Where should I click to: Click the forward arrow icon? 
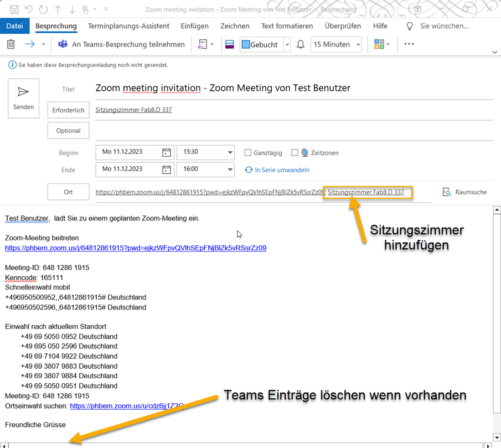(x=30, y=44)
